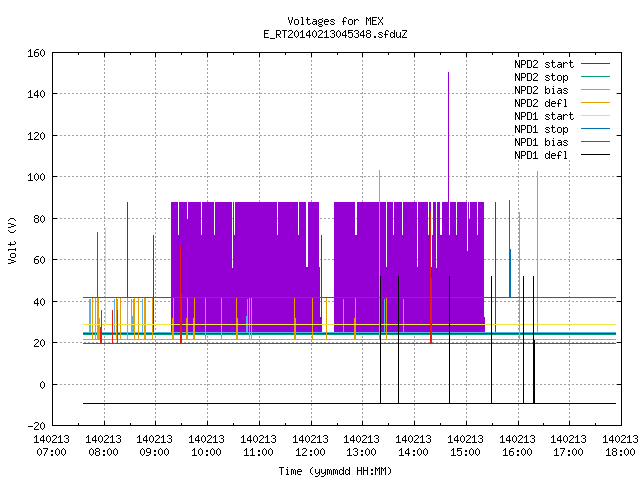Click the x-axis tick label 16:00
Viewport: 640px width, 480px height.
click(518, 452)
